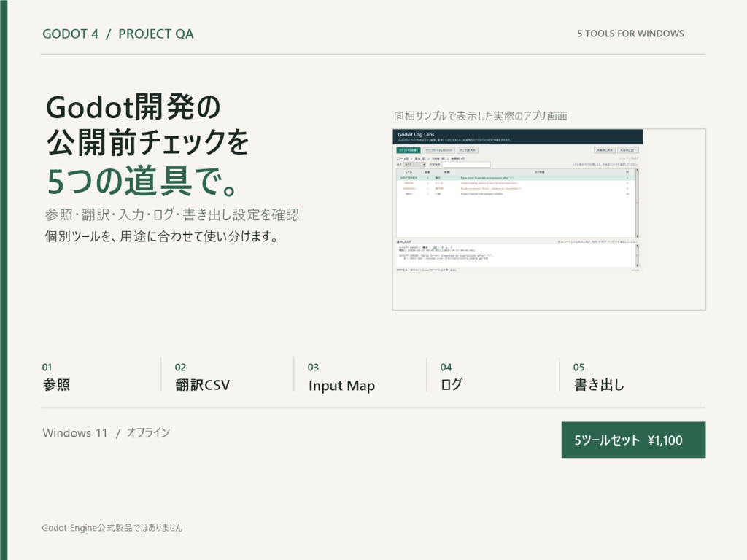Select the INFO row in the log table

point(516,194)
